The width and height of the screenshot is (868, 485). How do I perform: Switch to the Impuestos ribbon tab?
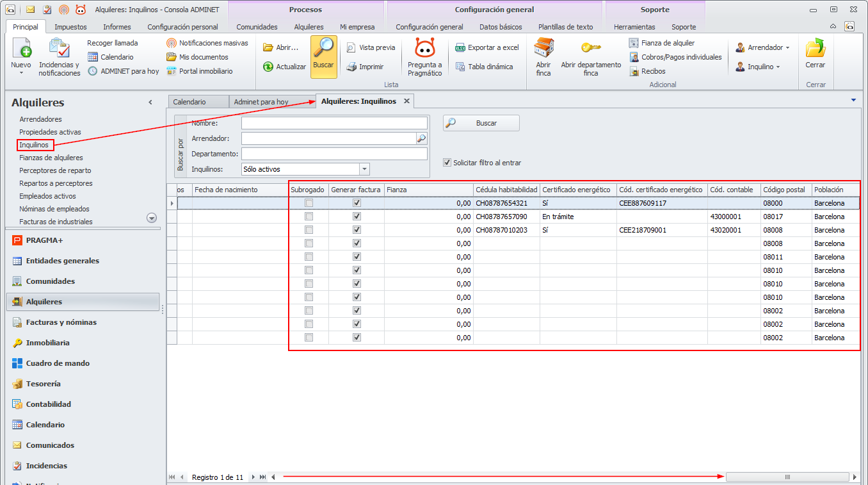[70, 27]
